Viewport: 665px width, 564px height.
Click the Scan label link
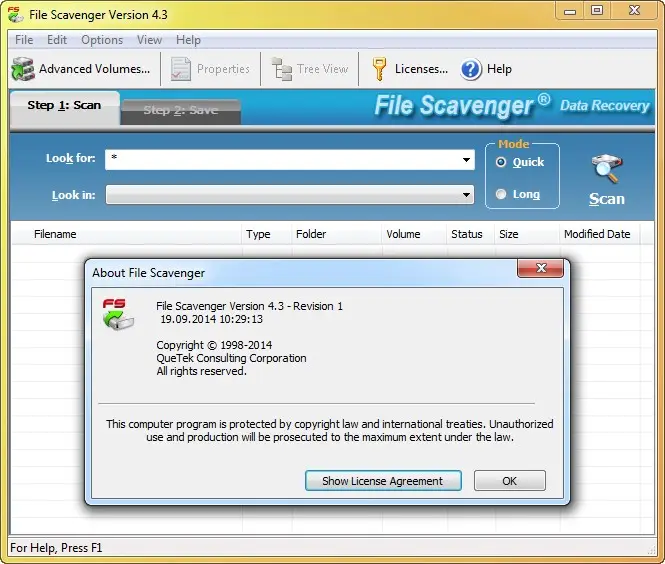607,199
